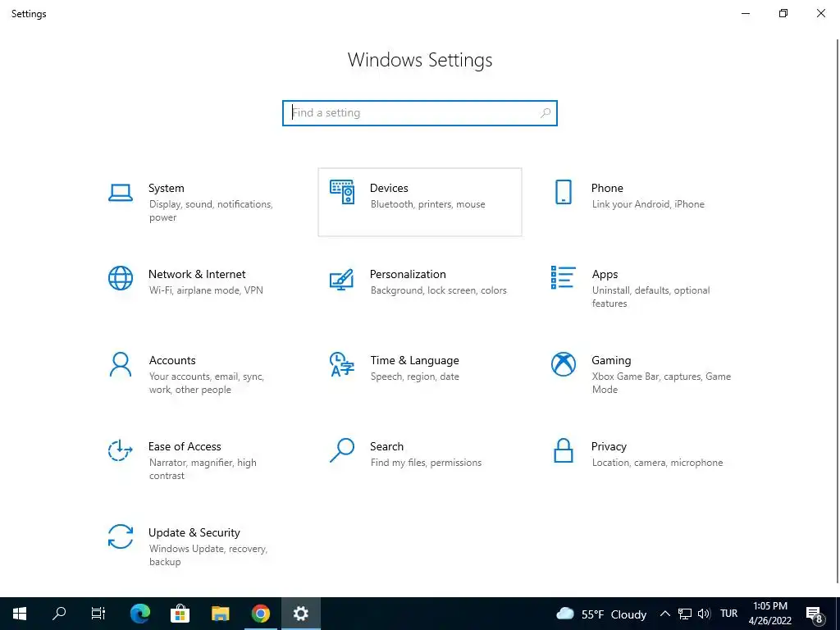Viewport: 840px width, 630px height.
Task: Click the Update & Security arrows icon
Action: (x=121, y=536)
